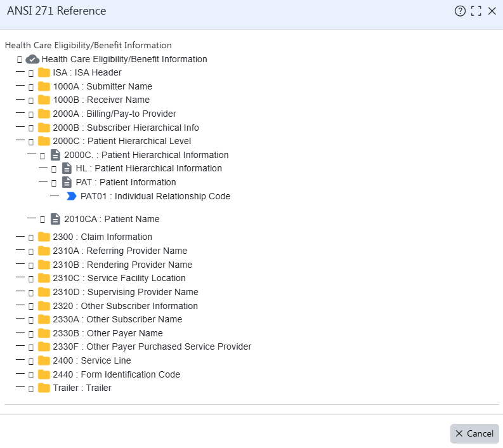The height and width of the screenshot is (448, 503).
Task: Expand the 2320 Other Subscriber Information node
Action: point(31,306)
